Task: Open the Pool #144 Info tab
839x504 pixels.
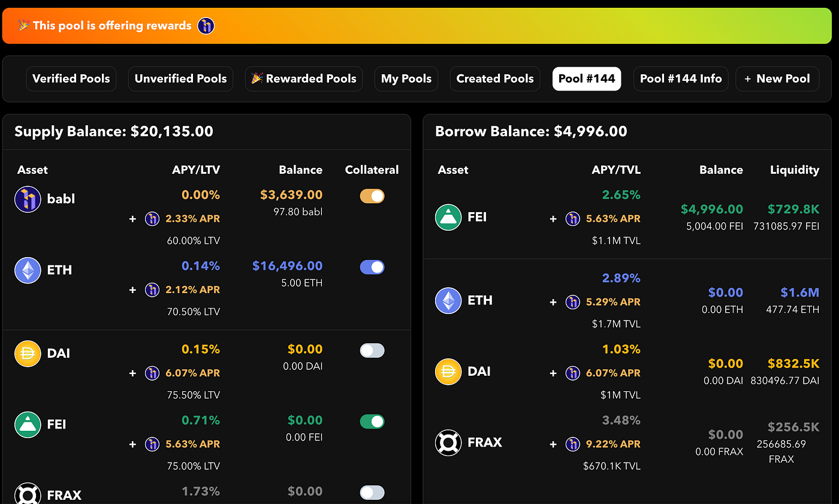Action: click(681, 79)
